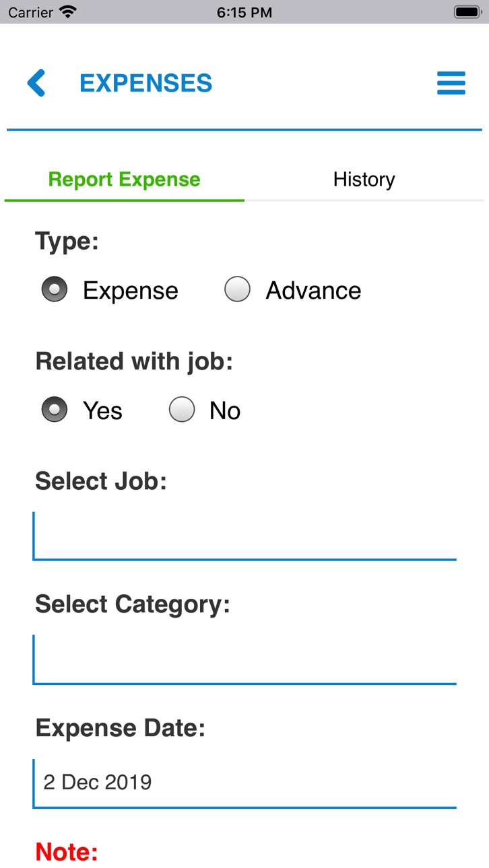Image resolution: width=489 pixels, height=868 pixels.
Task: Open the hamburger menu icon
Action: tap(451, 83)
